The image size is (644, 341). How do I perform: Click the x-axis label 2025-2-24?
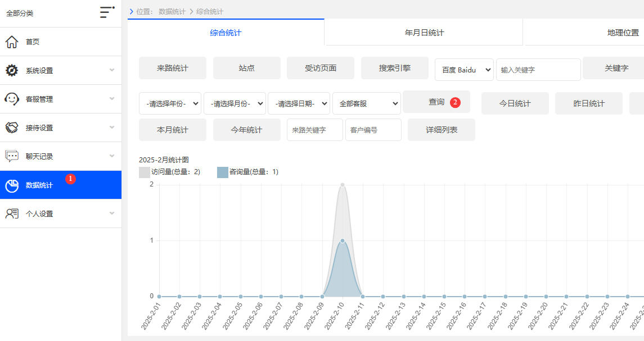click(619, 316)
